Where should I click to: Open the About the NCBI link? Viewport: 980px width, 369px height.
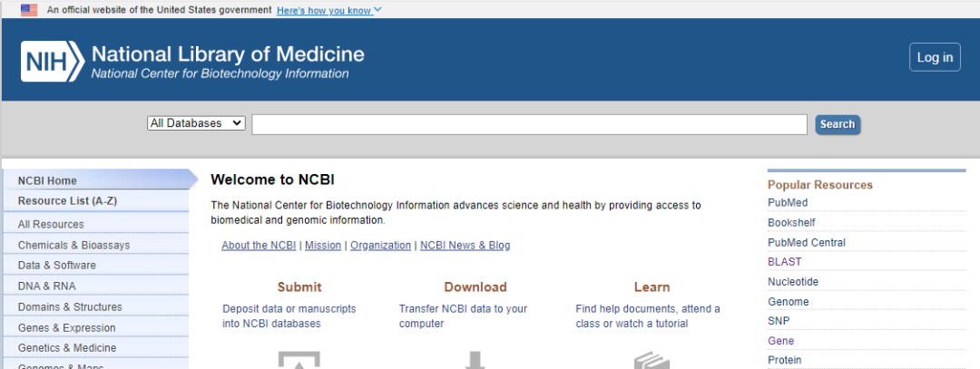coord(259,246)
